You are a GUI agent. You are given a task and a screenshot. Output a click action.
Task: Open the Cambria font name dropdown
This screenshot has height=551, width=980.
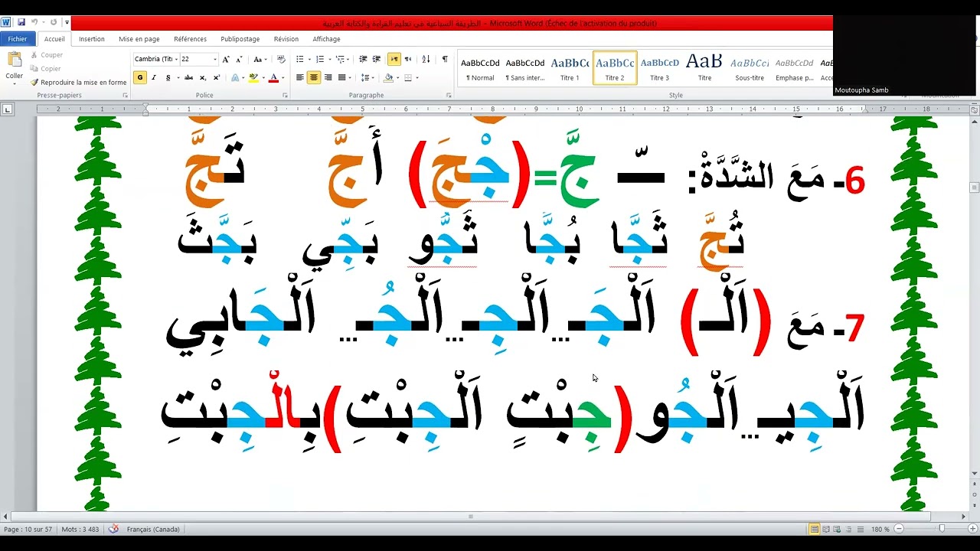[x=176, y=59]
